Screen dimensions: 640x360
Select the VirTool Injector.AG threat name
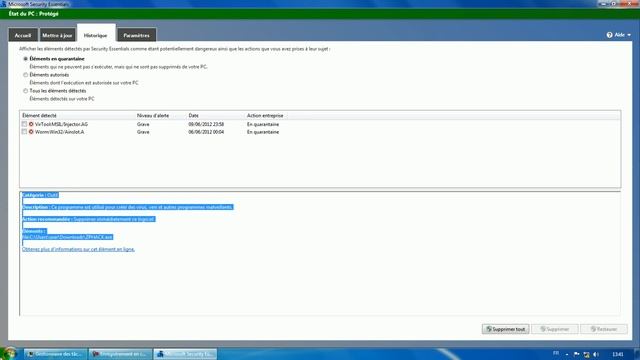coord(61,124)
